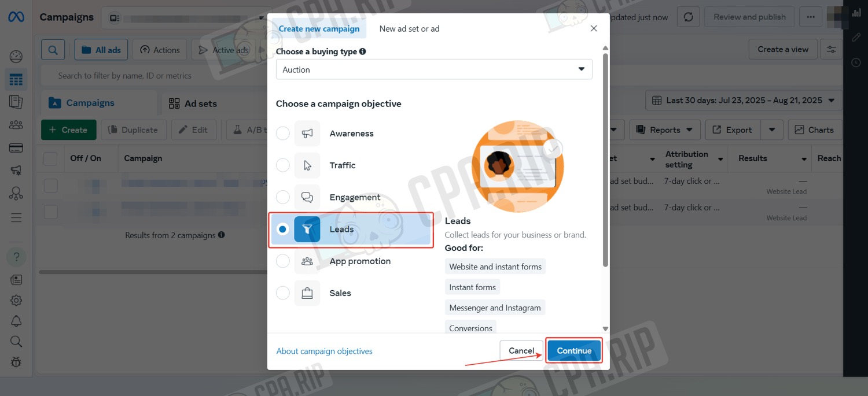This screenshot has width=868, height=396.
Task: Select the Traffic objective radio button
Action: [283, 165]
